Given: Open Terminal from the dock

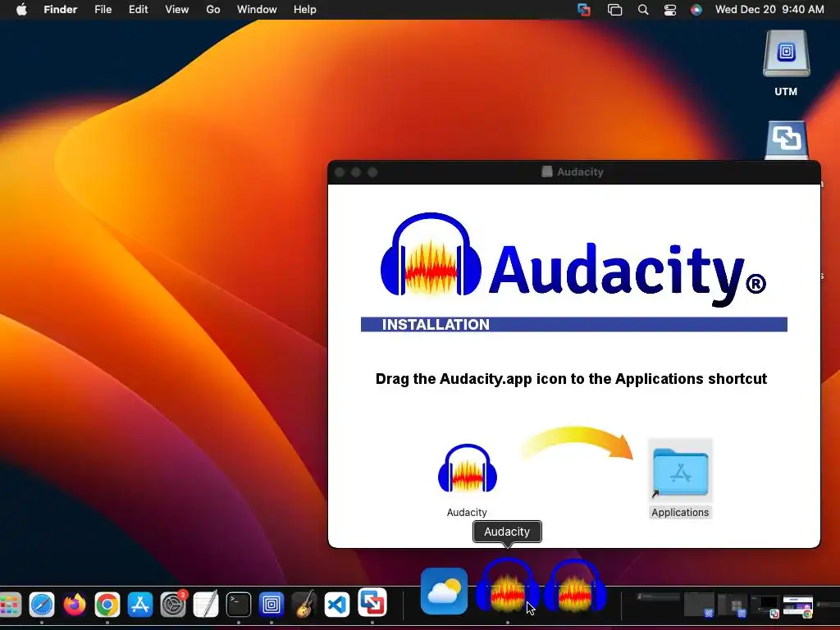Looking at the screenshot, I should 239,605.
